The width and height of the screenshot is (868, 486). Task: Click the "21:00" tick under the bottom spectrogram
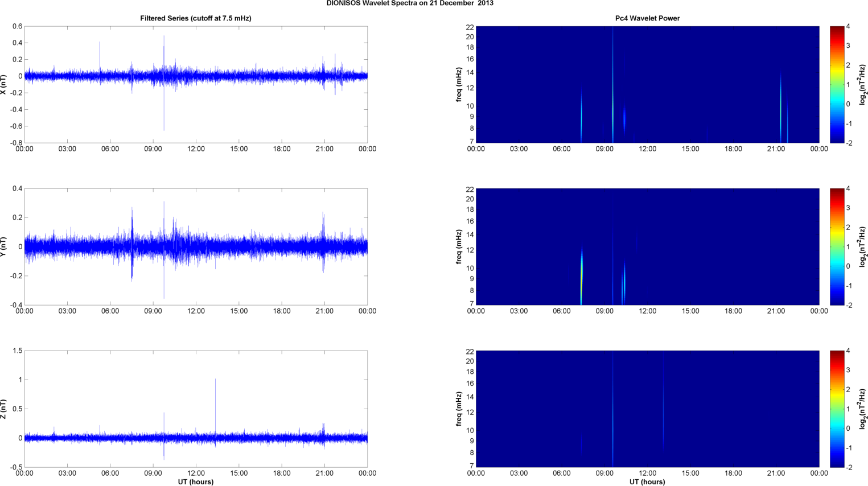pos(776,473)
